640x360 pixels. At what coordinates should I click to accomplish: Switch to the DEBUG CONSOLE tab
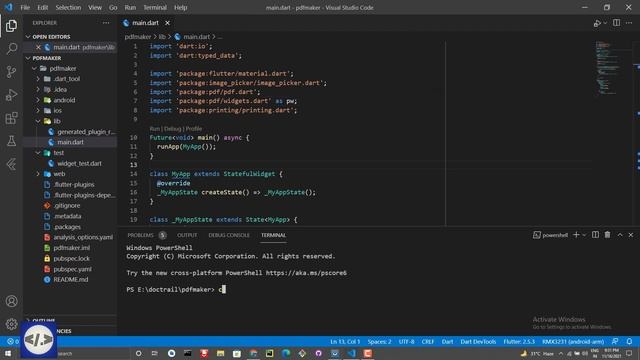(229, 235)
